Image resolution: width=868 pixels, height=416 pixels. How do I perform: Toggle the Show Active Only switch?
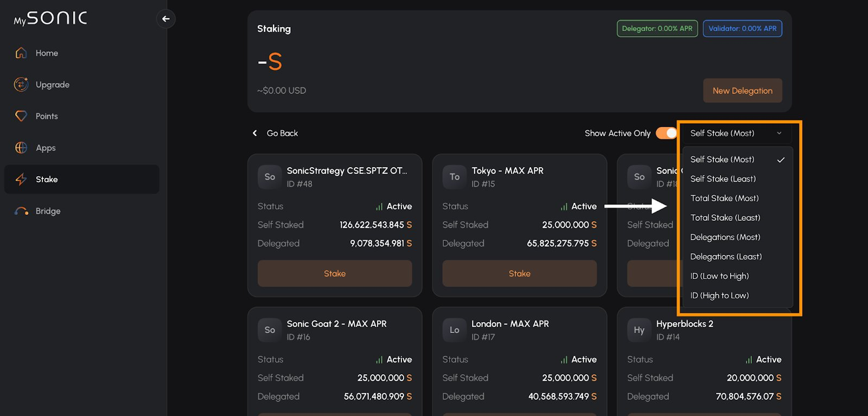click(666, 133)
